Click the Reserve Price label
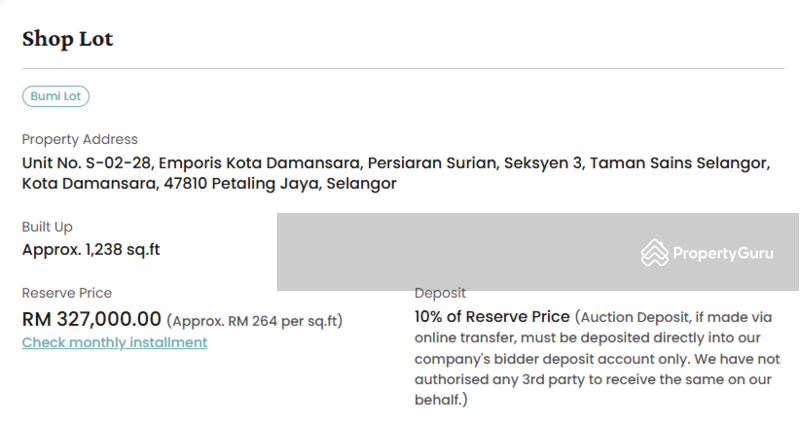 point(67,293)
